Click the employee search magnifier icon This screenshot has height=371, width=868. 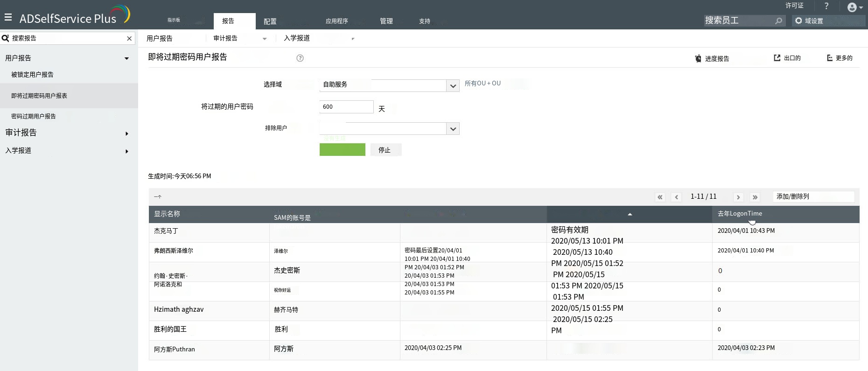(778, 21)
